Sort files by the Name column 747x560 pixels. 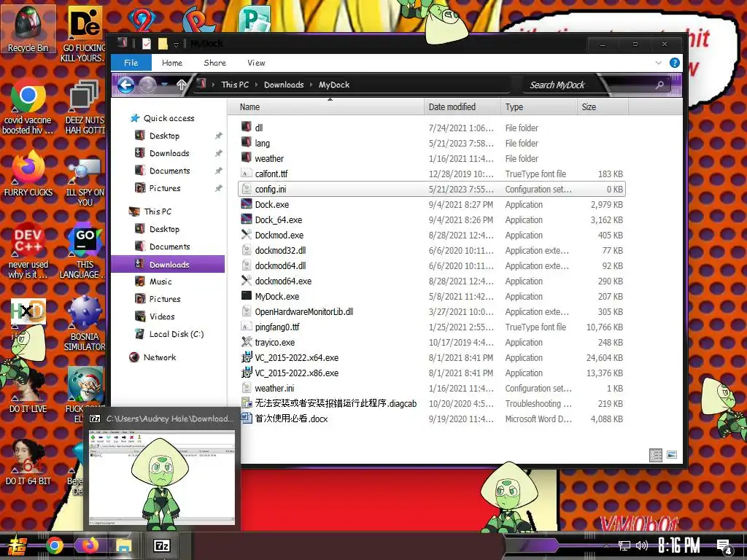[326, 107]
